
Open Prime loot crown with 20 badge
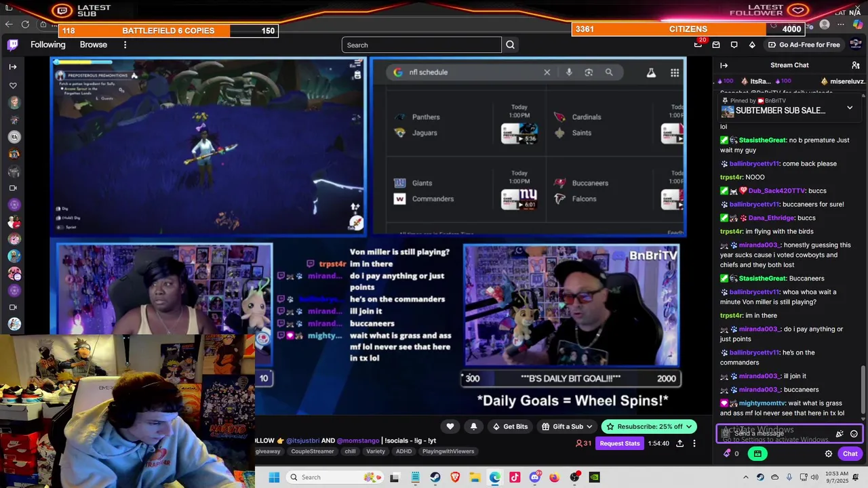(x=698, y=45)
